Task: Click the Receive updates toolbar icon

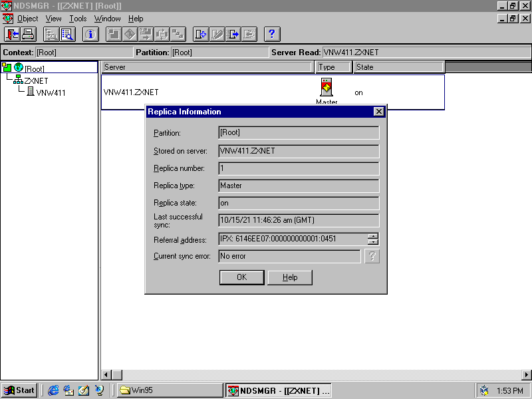Action: 249,35
